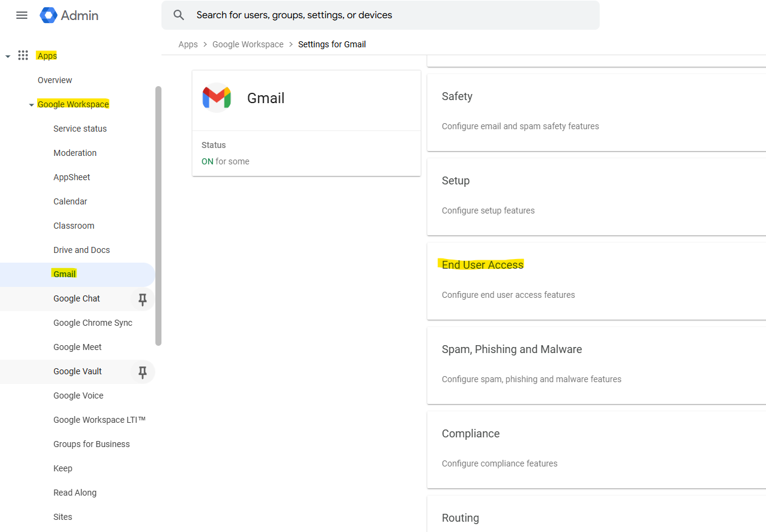
Task: Open AppSheet settings
Action: click(x=72, y=177)
